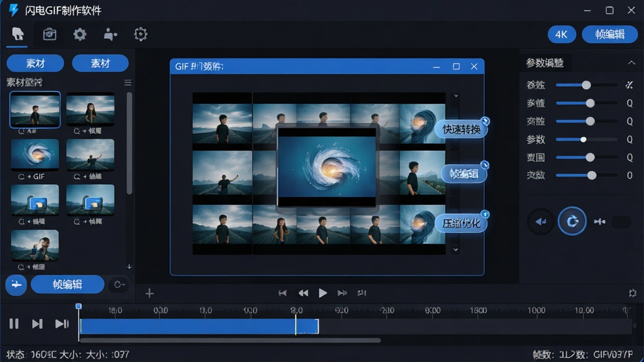
Task: Click the 压缩优化 button in the GIF dialog
Action: click(461, 223)
